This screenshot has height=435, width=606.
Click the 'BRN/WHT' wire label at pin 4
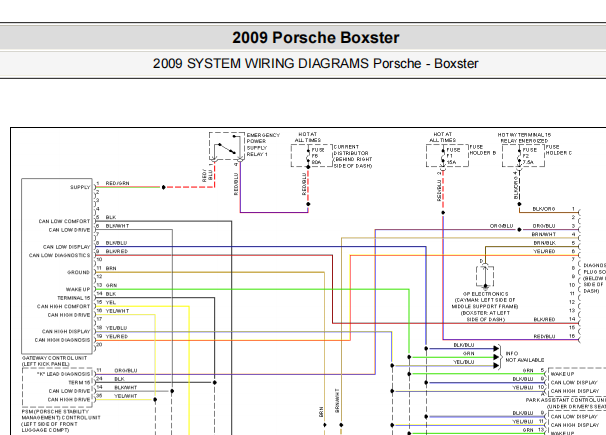pos(544,234)
